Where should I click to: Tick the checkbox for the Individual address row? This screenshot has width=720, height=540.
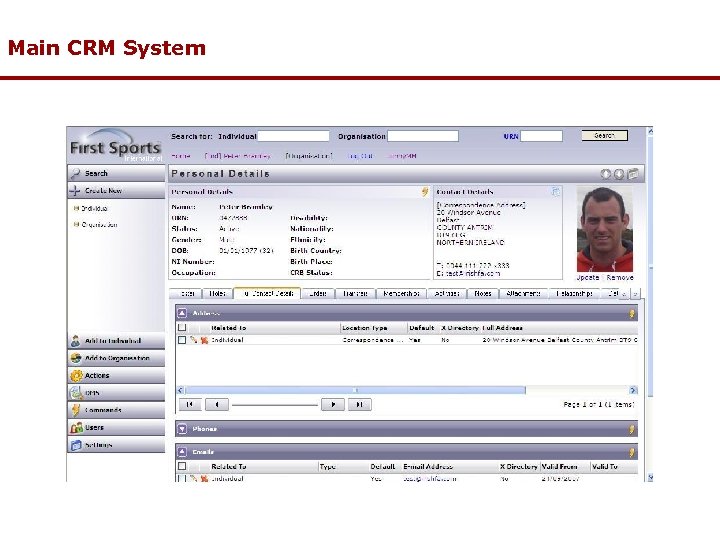(x=182, y=340)
